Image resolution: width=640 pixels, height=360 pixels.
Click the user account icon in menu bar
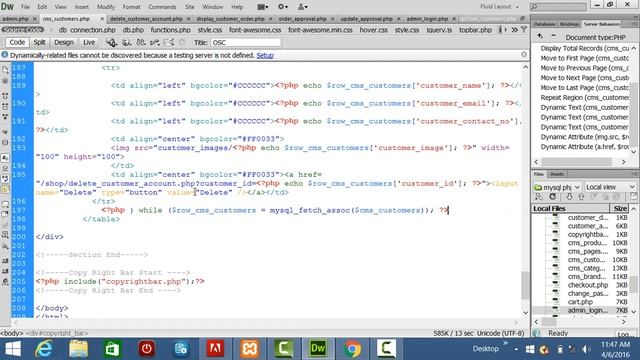point(302,7)
